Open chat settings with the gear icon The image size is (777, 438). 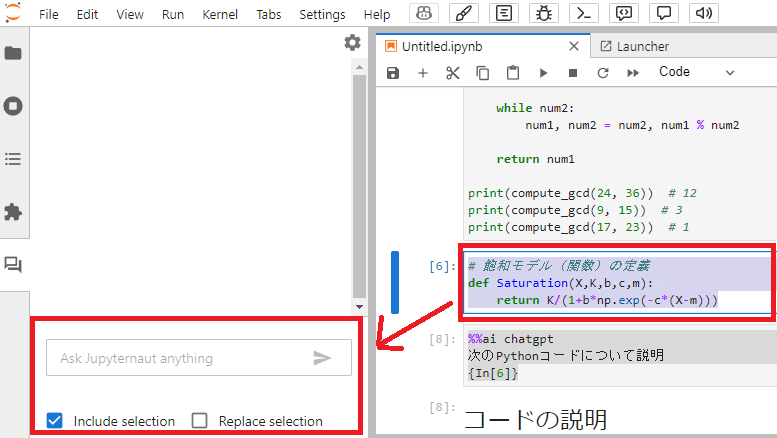point(352,43)
